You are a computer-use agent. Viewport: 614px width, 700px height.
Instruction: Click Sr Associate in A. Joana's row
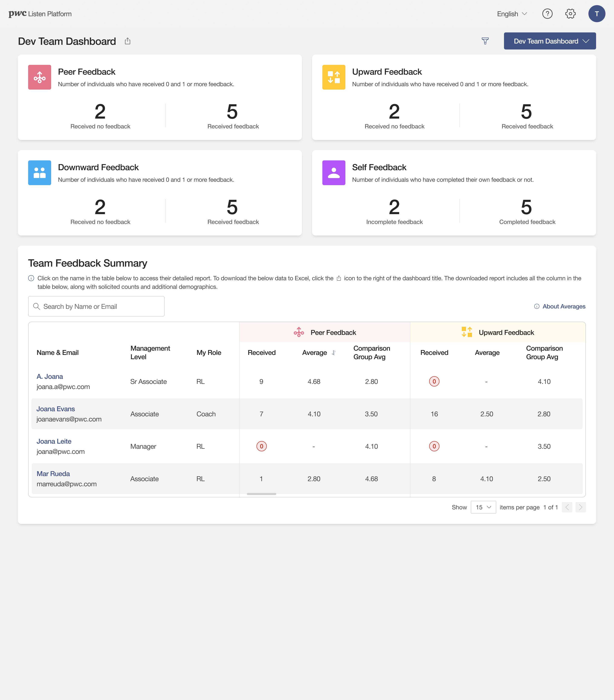(149, 382)
